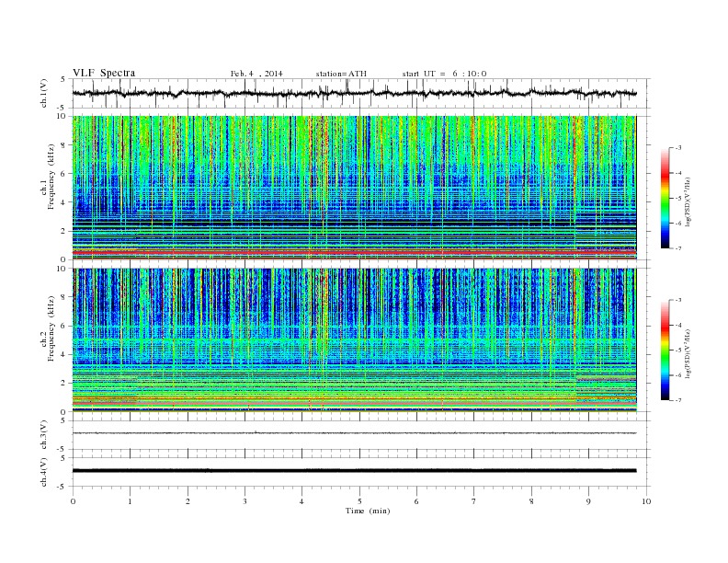The height and width of the screenshot is (563, 728).
Task: Click time axis tick label '2'
Action: click(188, 501)
